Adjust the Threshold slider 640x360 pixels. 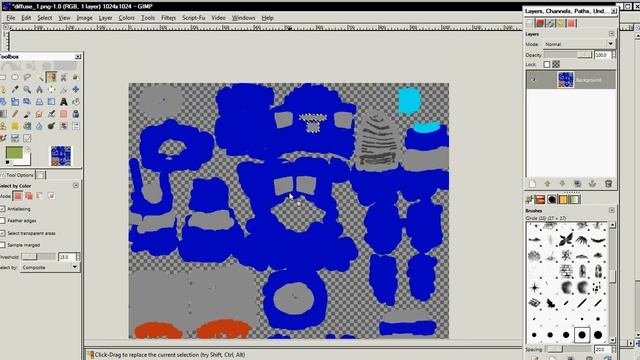38,257
